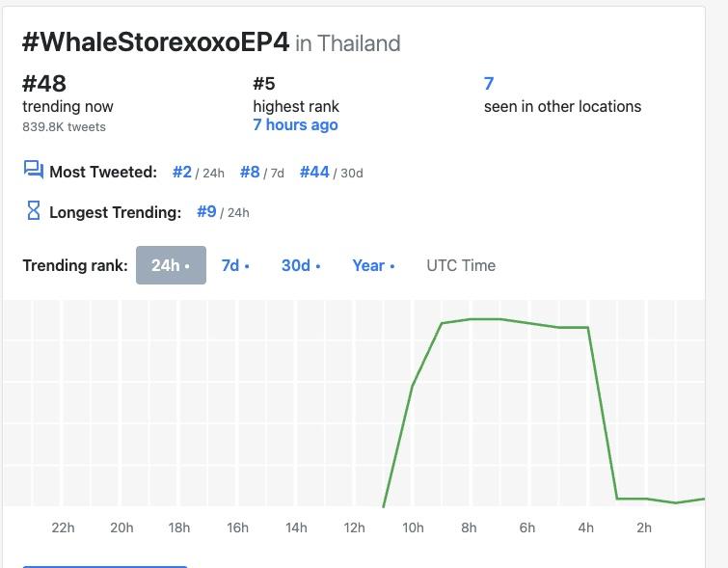Click the 839.8K tweets count
This screenshot has height=568, width=728.
(x=64, y=126)
